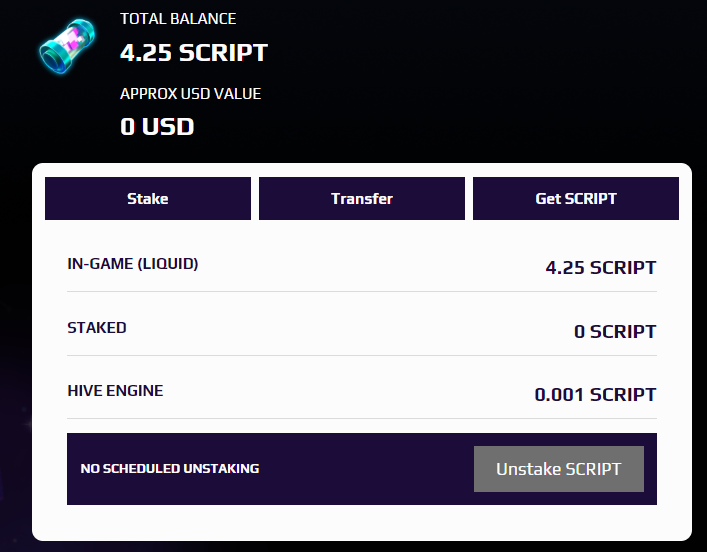
Task: Click the HIVE ENGINE row label
Action: [x=115, y=391]
